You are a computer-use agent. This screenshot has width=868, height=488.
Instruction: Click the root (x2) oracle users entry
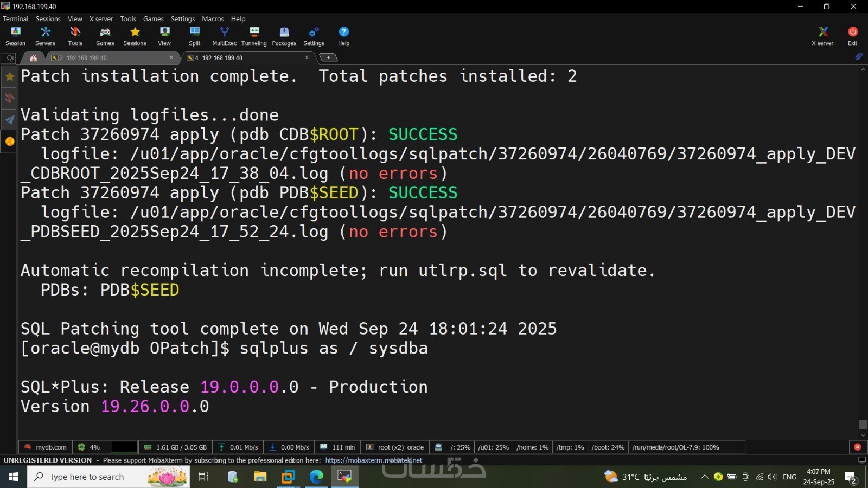pos(395,447)
